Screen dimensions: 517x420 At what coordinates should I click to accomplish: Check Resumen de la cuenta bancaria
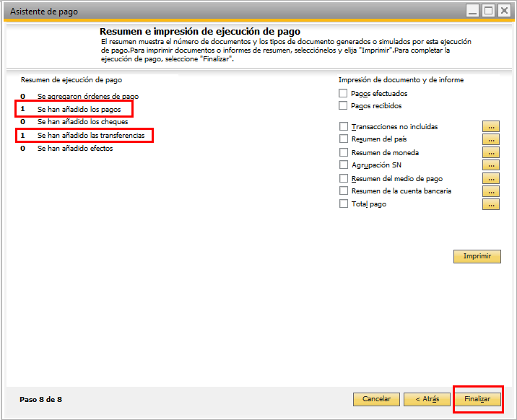pos(344,191)
